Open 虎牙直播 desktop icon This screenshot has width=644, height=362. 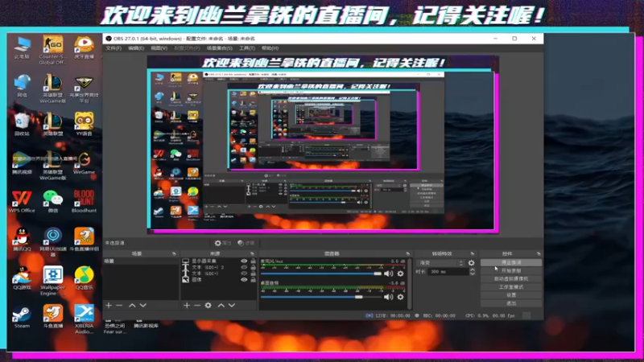(85, 47)
